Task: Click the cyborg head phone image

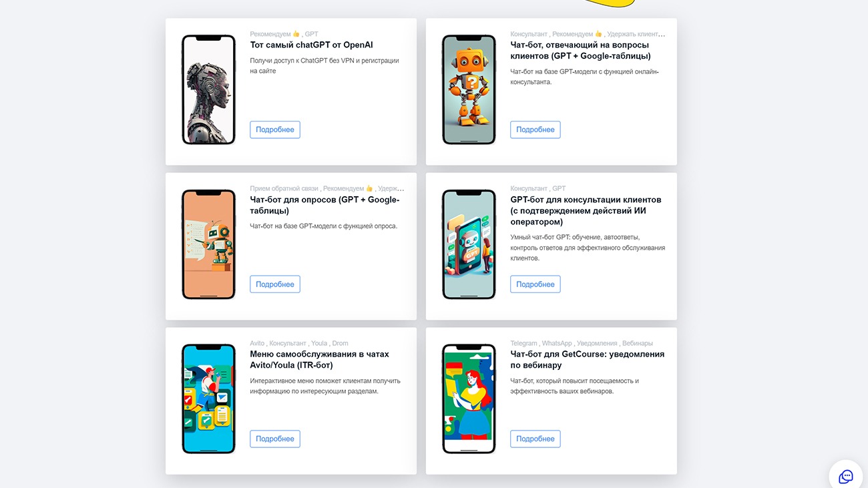Action: (x=209, y=89)
